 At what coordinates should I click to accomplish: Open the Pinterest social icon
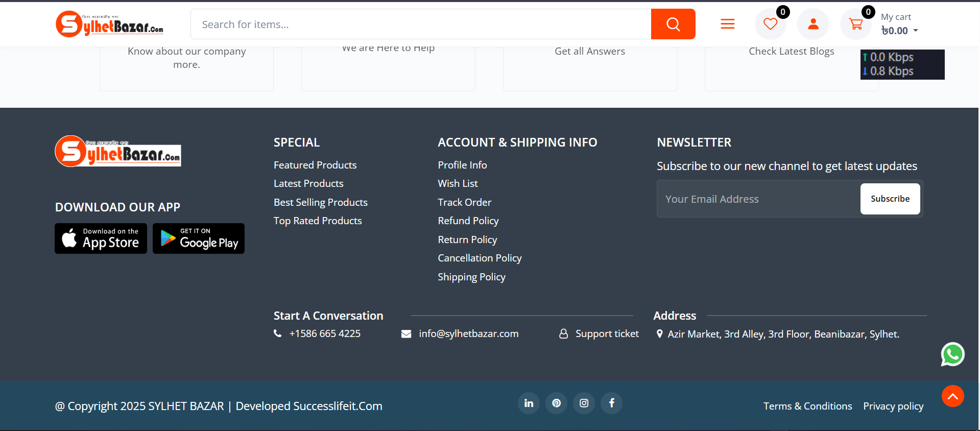pos(556,403)
